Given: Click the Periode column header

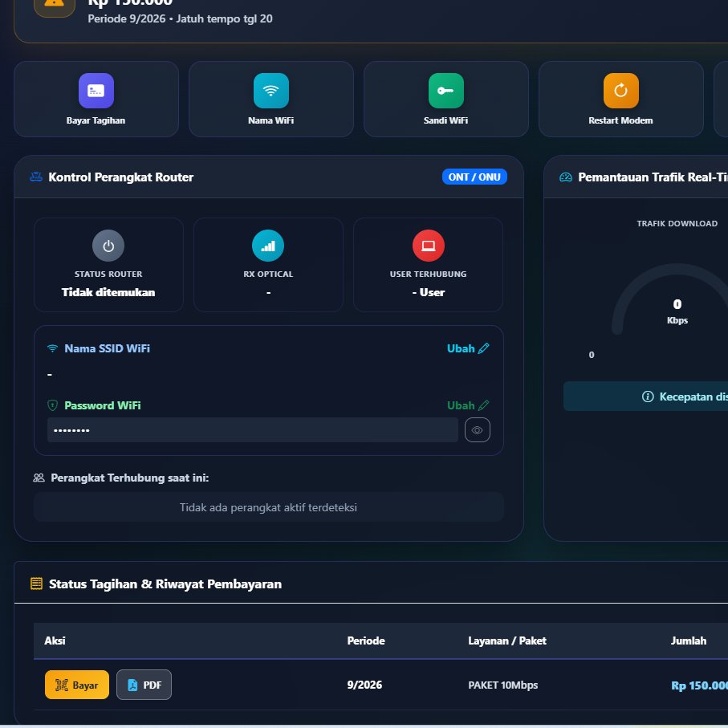Looking at the screenshot, I should coord(366,641).
